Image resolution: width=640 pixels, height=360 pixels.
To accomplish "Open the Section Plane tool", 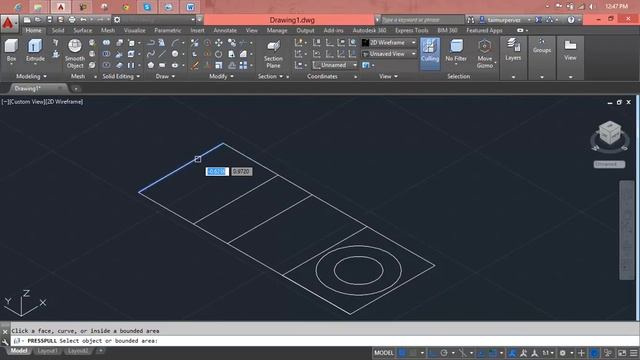I will click(273, 53).
